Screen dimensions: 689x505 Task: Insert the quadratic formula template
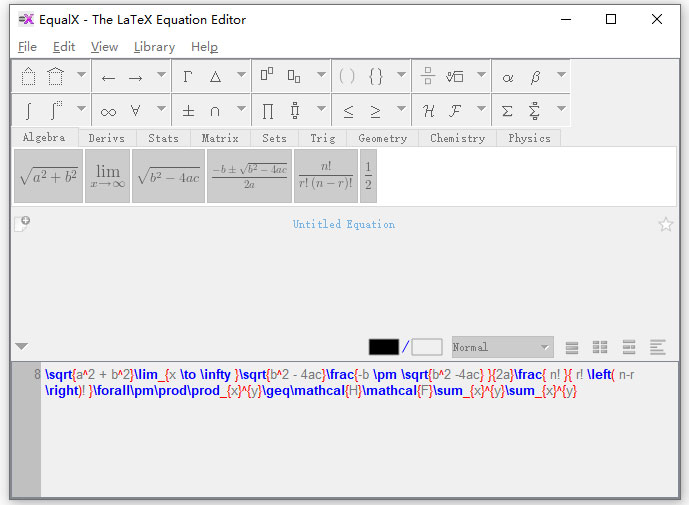[249, 176]
